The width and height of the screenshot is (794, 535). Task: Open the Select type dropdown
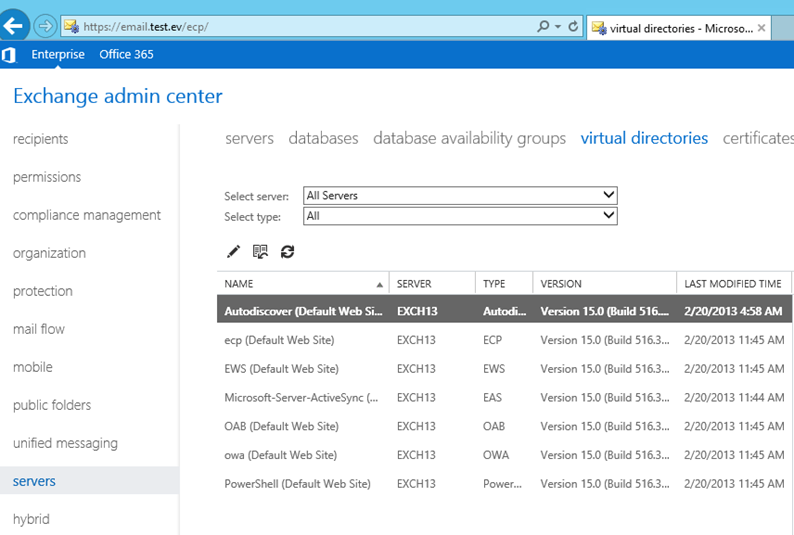coord(460,216)
